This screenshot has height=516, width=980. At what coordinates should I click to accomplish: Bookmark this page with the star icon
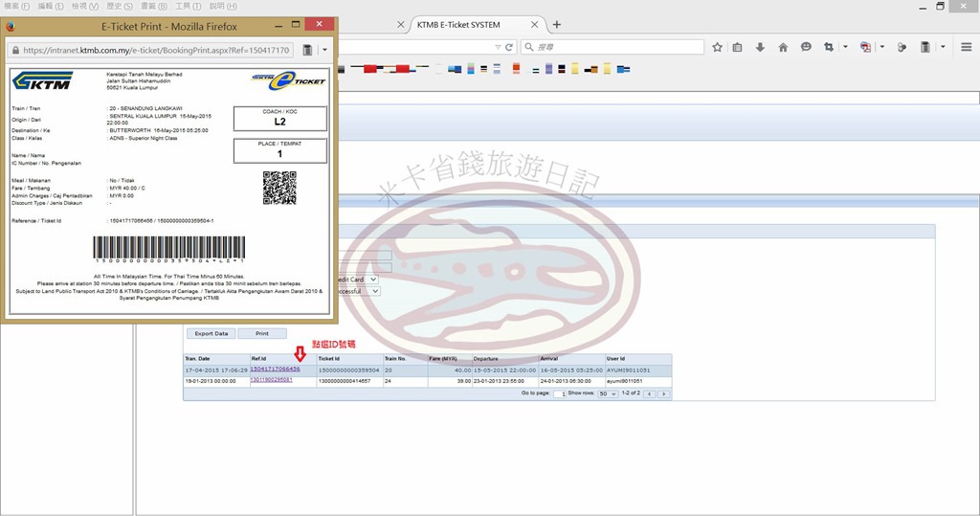pyautogui.click(x=718, y=47)
